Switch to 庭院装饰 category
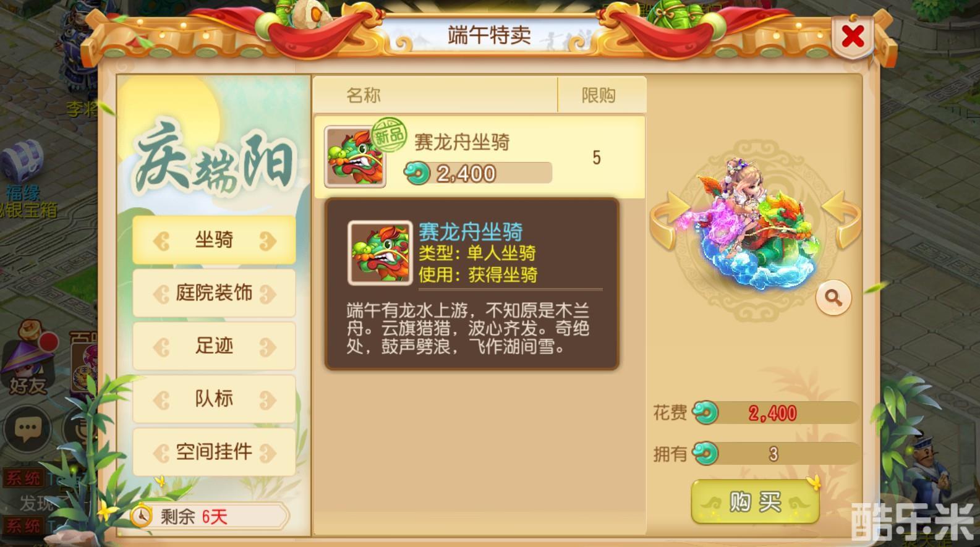 pyautogui.click(x=214, y=293)
